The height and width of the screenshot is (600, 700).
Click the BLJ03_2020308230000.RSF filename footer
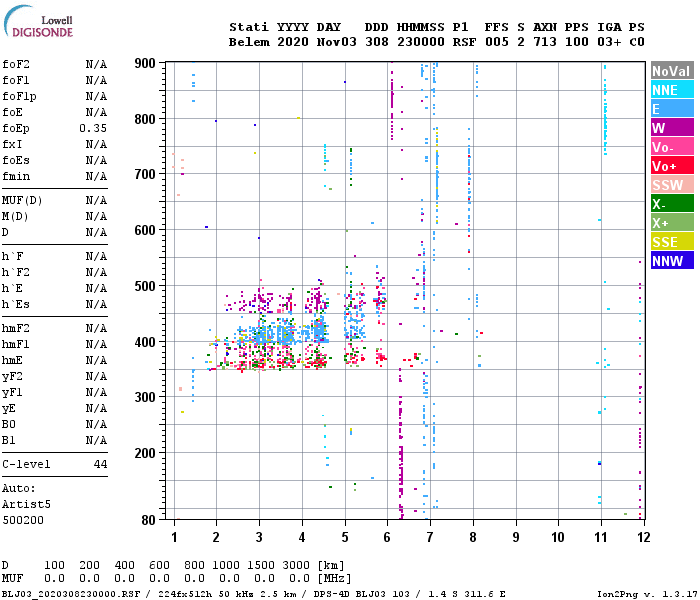pyautogui.click(x=71, y=594)
